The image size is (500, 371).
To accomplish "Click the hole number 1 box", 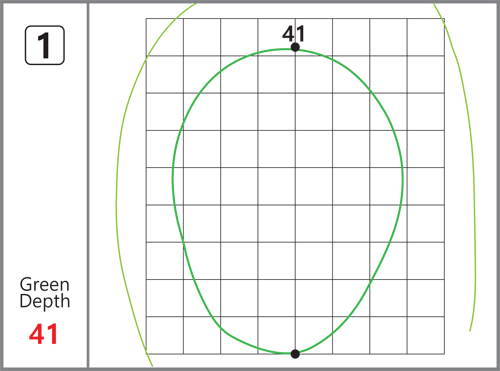I will (45, 45).
